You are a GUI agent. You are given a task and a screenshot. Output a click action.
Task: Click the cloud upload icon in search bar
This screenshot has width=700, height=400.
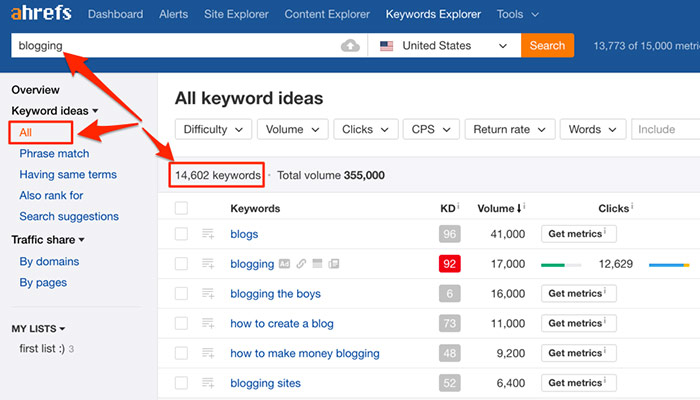(349, 46)
